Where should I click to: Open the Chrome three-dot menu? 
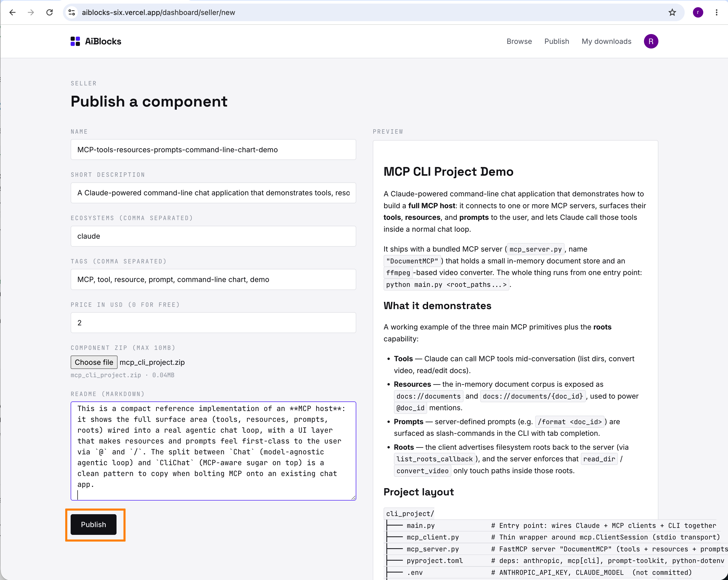click(716, 12)
